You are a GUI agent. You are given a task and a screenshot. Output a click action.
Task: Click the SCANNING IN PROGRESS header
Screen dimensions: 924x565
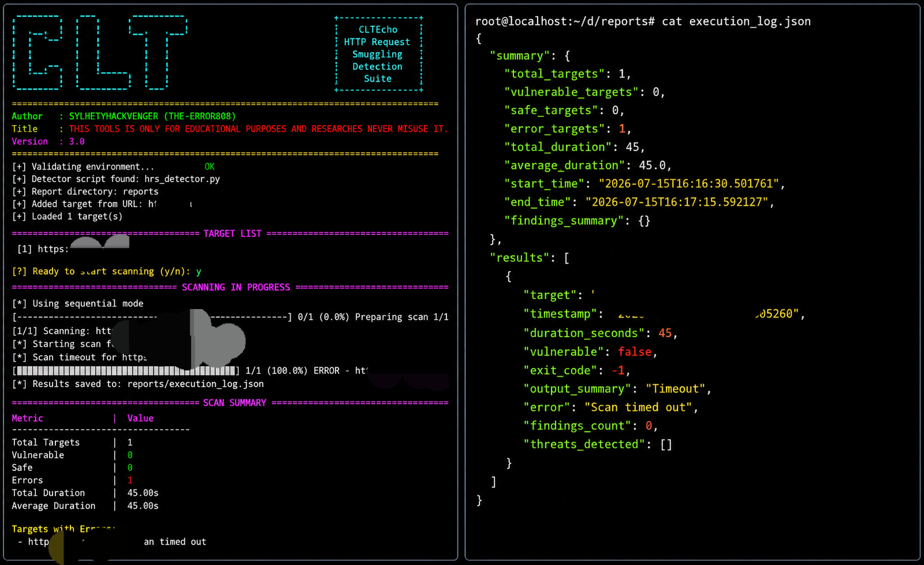pyautogui.click(x=236, y=287)
